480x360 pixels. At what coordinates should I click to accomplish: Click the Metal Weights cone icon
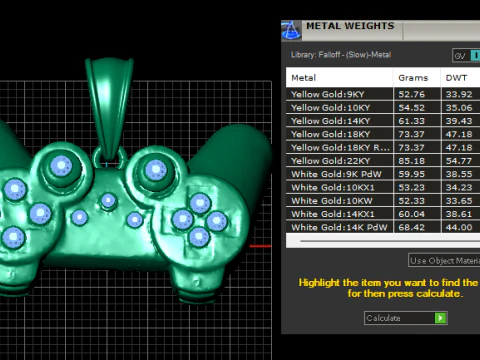pyautogui.click(x=291, y=30)
